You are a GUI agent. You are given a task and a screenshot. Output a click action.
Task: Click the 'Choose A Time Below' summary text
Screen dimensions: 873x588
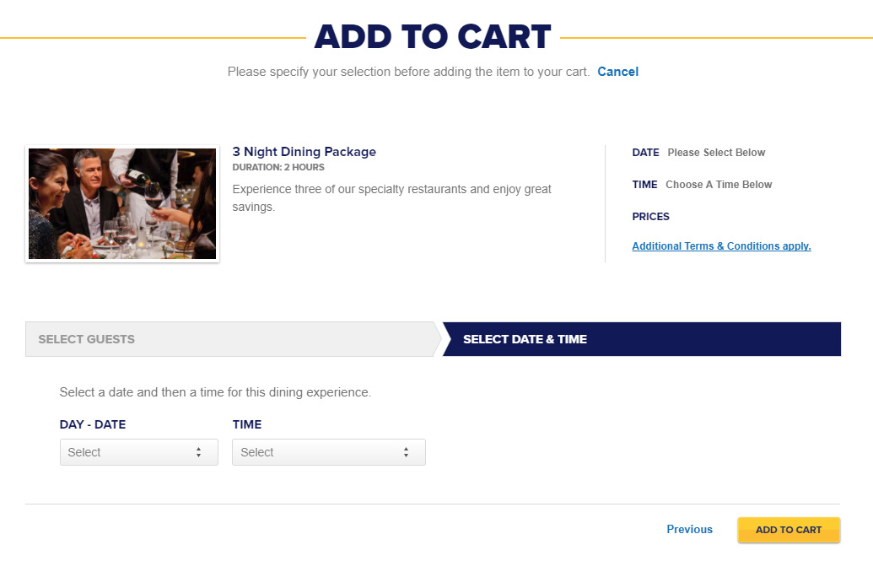click(719, 185)
